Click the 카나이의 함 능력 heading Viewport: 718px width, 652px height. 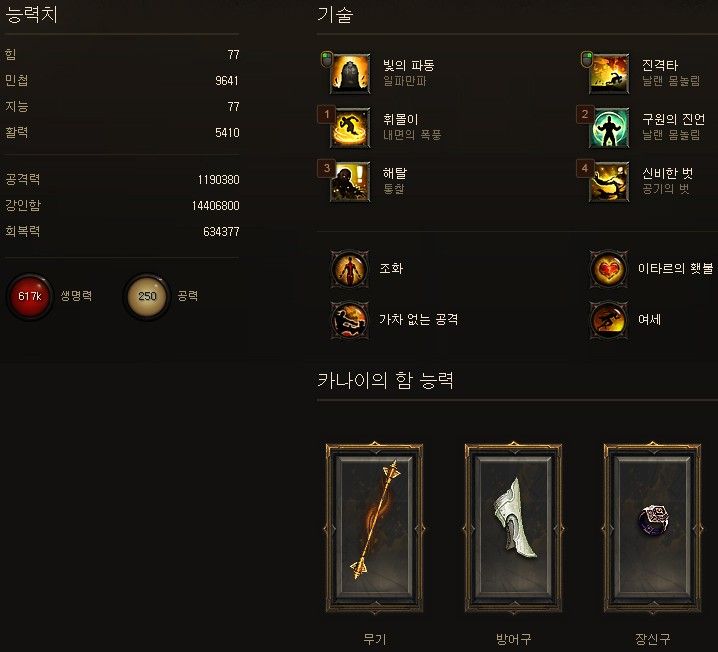coord(386,380)
